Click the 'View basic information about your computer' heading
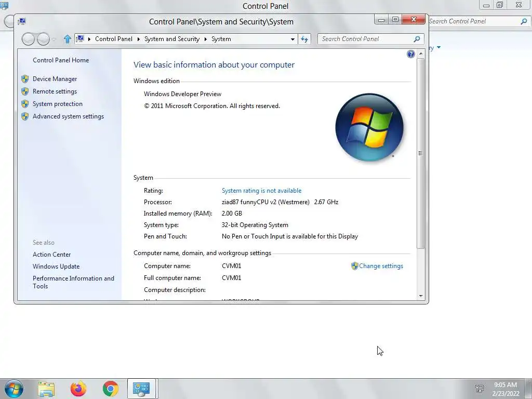 point(214,65)
